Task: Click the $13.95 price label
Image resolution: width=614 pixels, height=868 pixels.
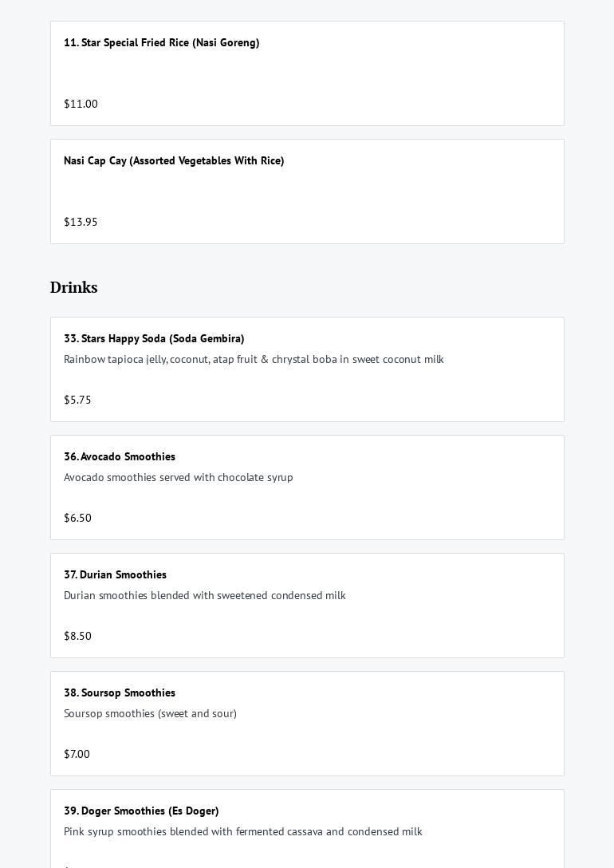Action: click(81, 222)
